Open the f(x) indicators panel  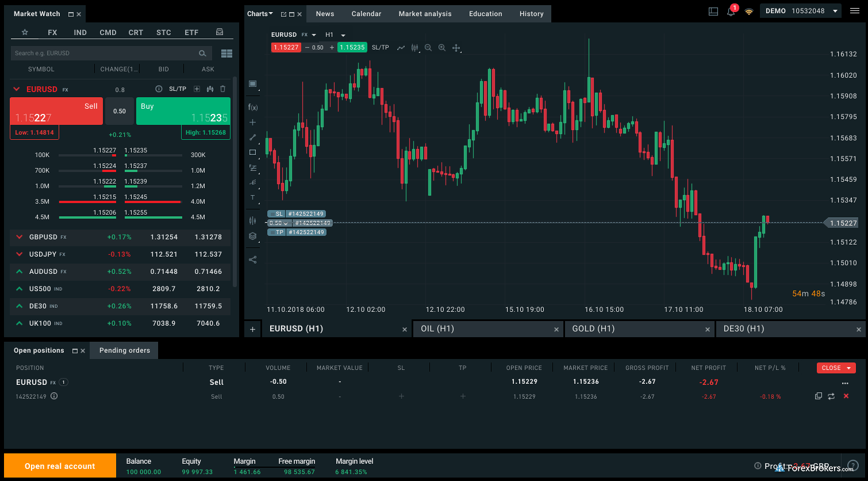tap(253, 106)
